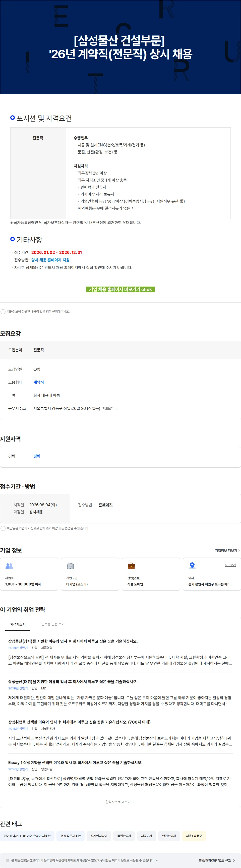Open Essay 1 삼성취업을 선택한 이유와 entry
The image size is (241, 868).
(x=75, y=762)
